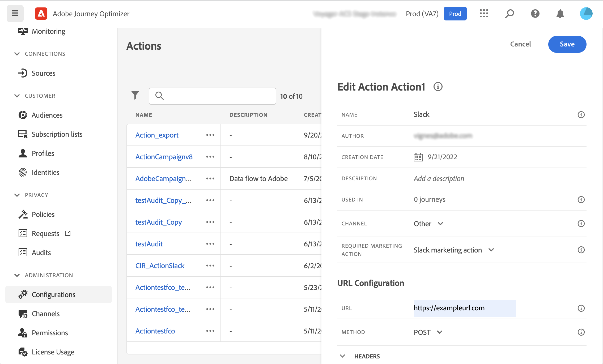
Task: Open the app switcher grid icon
Action: pos(484,14)
